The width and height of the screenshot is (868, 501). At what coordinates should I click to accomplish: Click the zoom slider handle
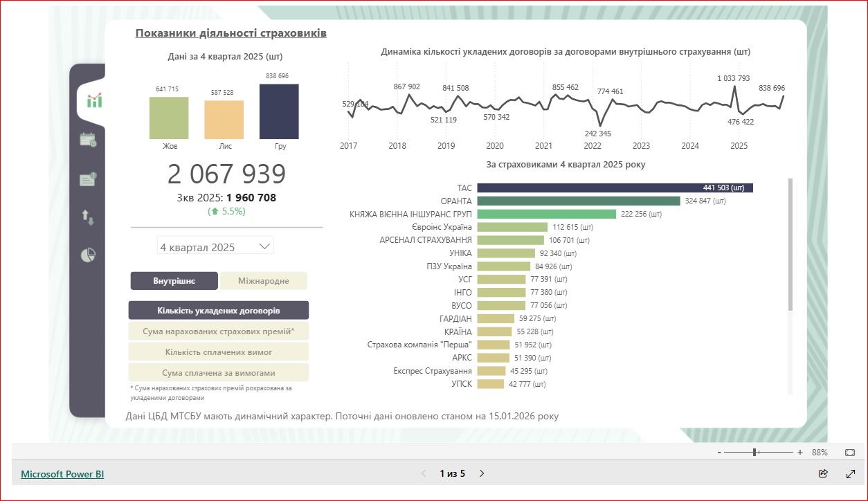pos(755,453)
